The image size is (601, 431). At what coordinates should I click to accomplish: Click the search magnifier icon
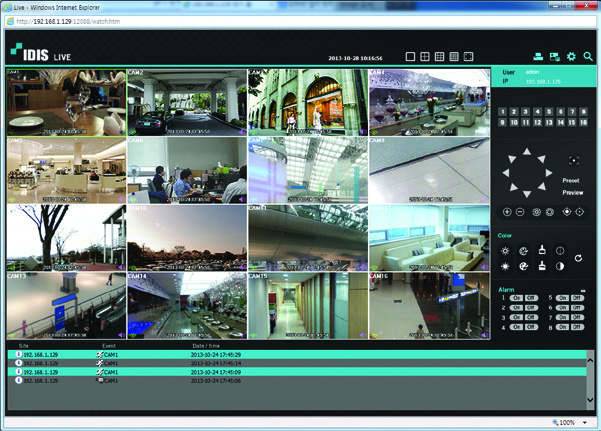(587, 57)
